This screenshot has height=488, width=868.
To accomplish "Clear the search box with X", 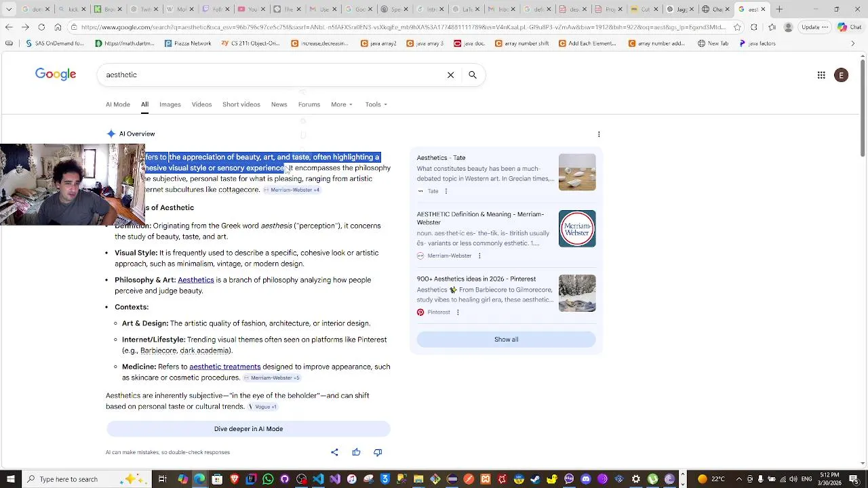I will click(450, 75).
